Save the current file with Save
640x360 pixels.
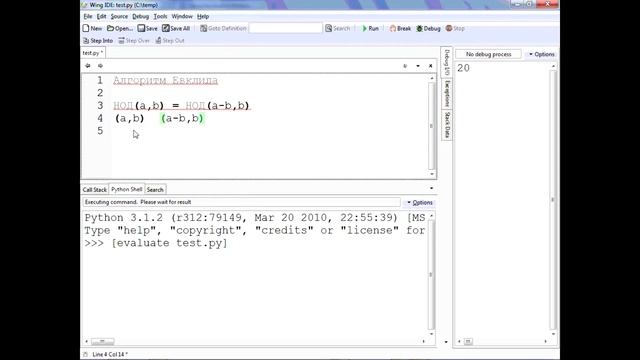(x=148, y=28)
